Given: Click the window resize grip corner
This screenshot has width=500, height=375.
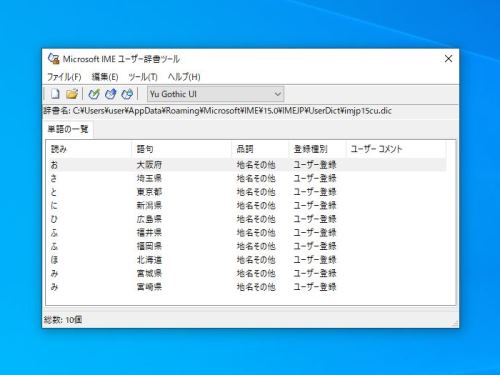Looking at the screenshot, I should click(455, 323).
